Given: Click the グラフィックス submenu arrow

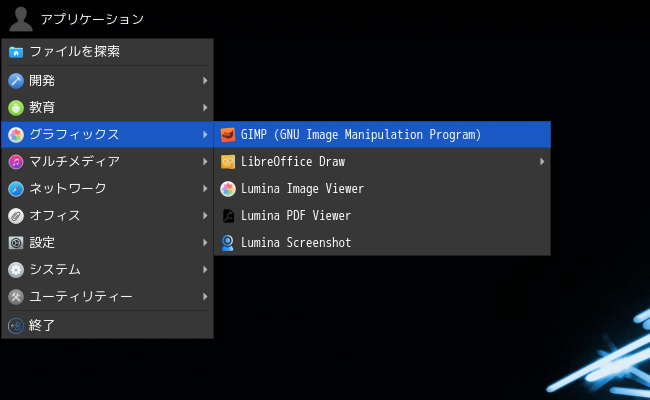Looking at the screenshot, I should 205,135.
